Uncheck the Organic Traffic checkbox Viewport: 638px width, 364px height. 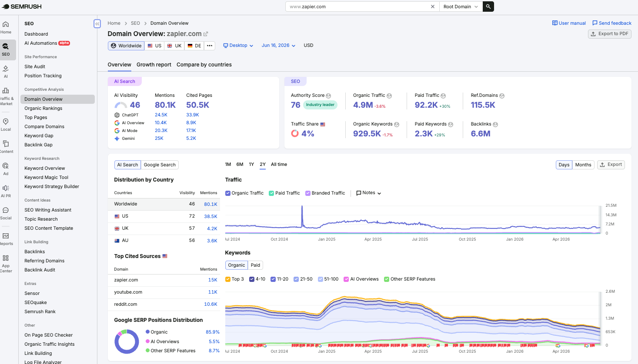[228, 193]
